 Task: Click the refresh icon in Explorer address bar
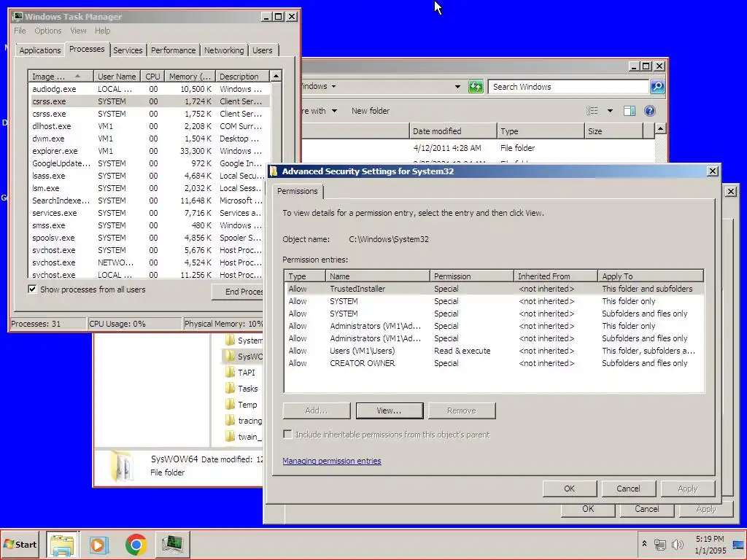coord(476,87)
